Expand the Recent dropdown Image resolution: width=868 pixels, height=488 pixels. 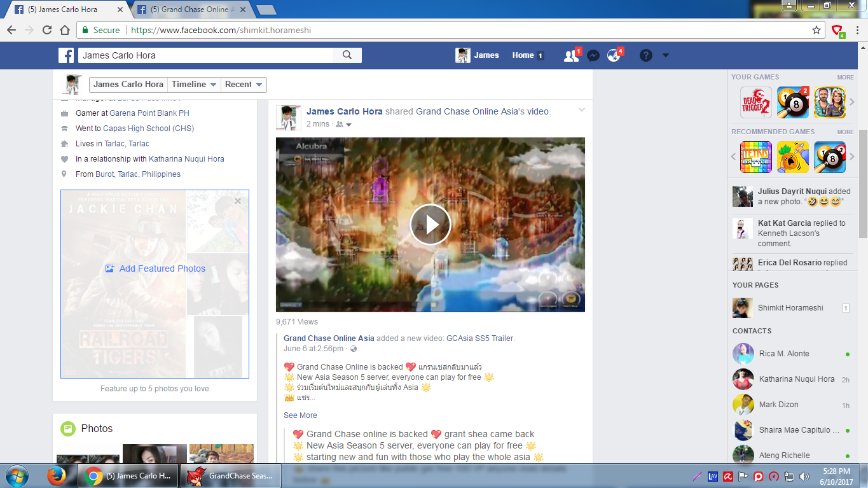[x=244, y=85]
